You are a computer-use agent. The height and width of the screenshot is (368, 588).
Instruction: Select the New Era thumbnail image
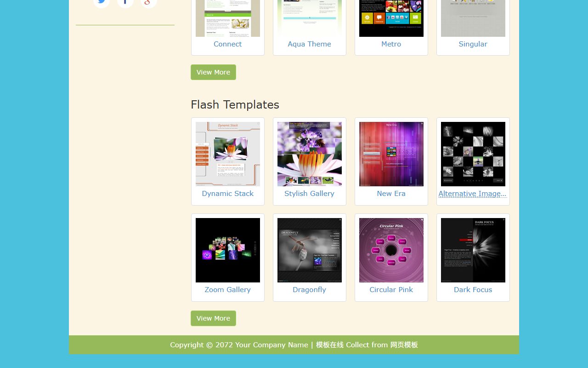391,154
